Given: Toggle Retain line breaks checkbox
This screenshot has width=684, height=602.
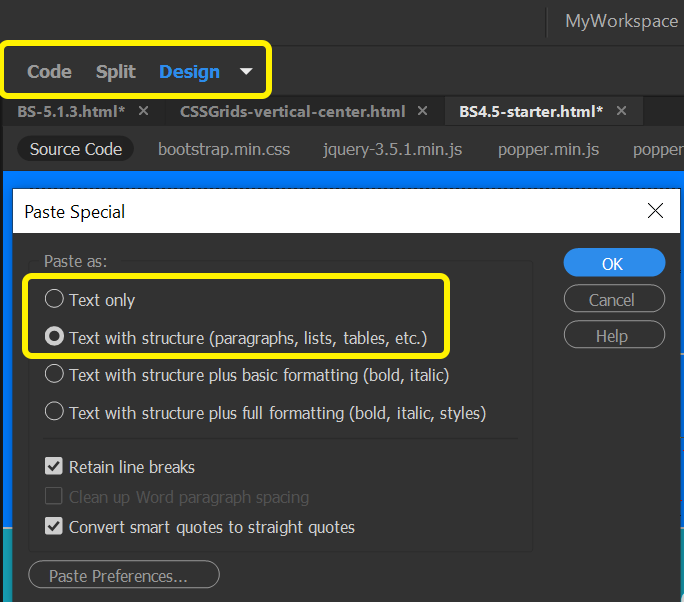Looking at the screenshot, I should click(54, 467).
